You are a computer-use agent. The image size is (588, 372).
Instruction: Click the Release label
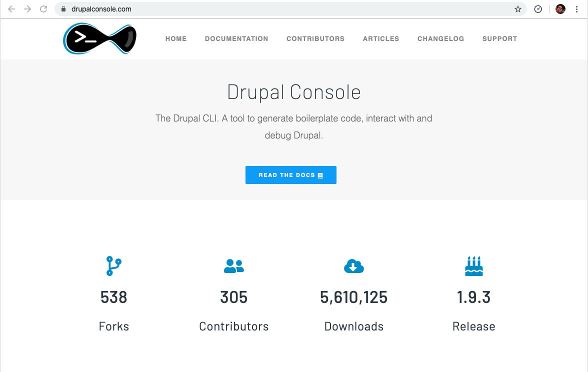tap(474, 326)
